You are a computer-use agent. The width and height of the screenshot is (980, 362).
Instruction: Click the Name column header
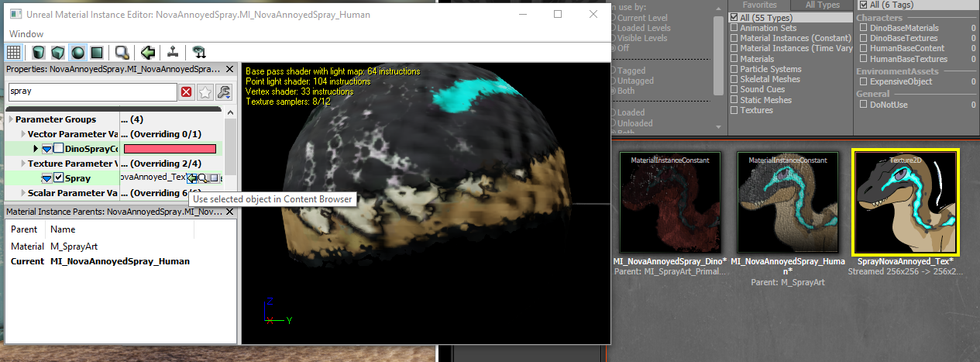64,229
